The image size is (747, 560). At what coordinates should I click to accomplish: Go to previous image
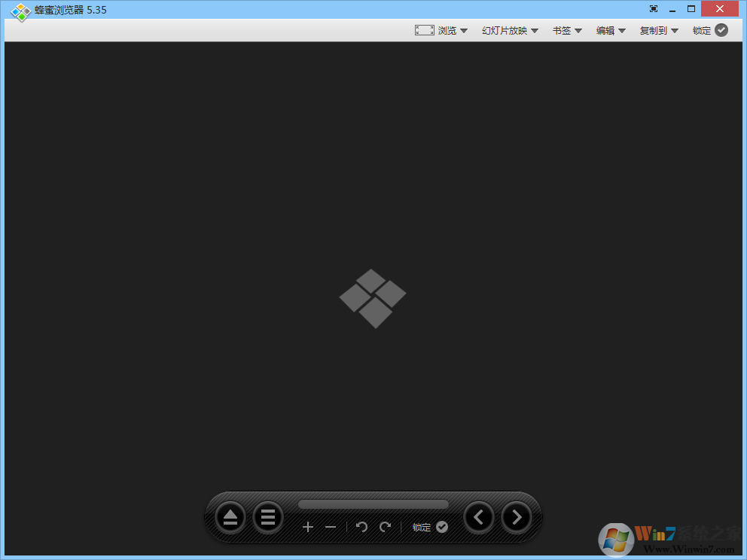pyautogui.click(x=479, y=517)
